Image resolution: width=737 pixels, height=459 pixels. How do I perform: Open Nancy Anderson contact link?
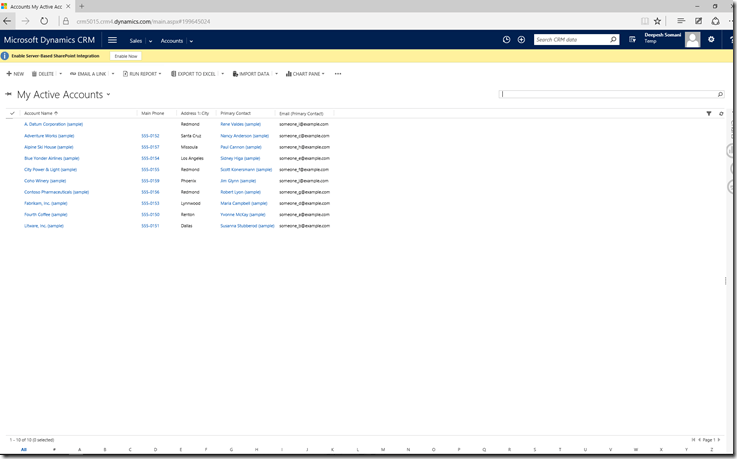pyautogui.click(x=245, y=135)
